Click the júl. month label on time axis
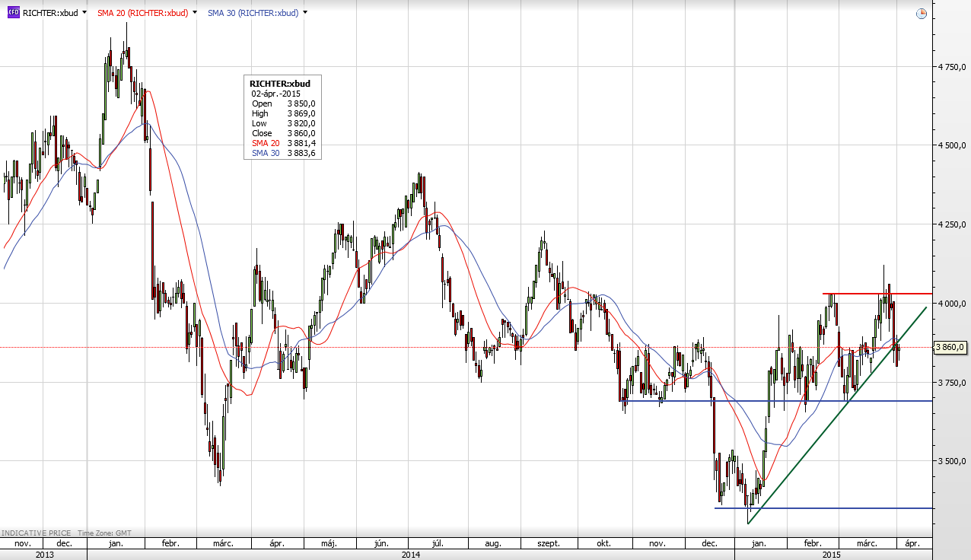 click(438, 544)
